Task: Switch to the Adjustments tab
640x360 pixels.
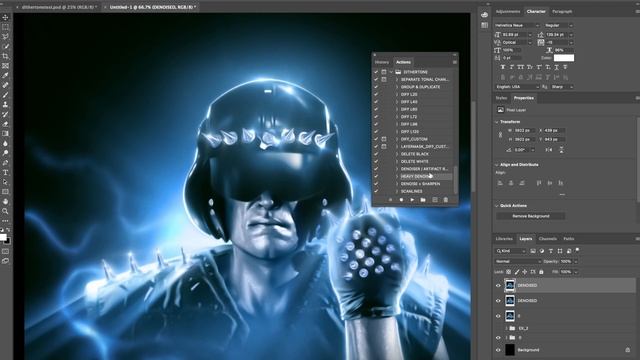Action: (508, 12)
